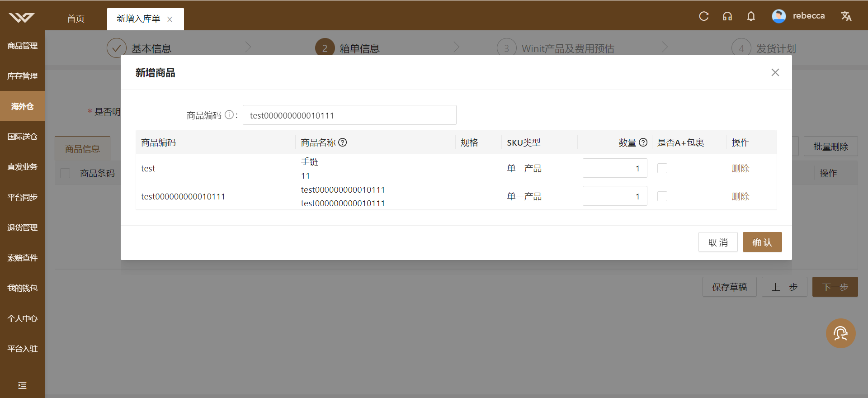The image size is (868, 398).
Task: Click the help icon next to 数量
Action: [x=643, y=142]
